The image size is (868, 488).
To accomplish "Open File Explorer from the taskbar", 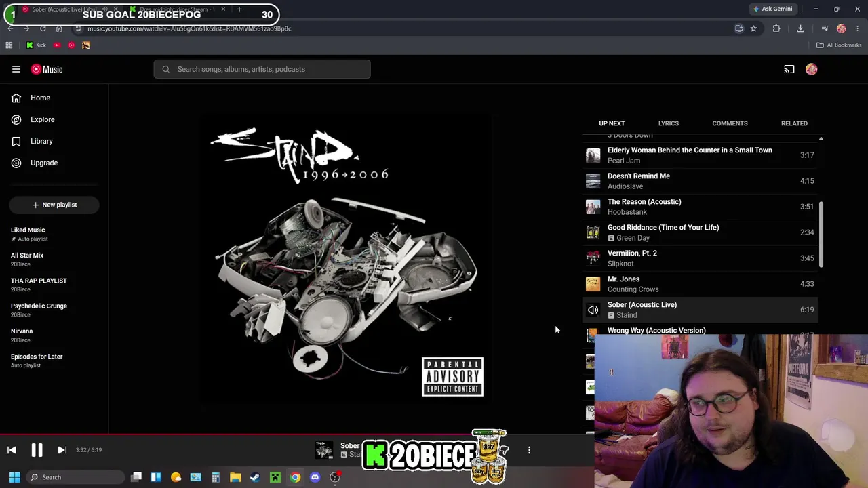I will [235, 477].
